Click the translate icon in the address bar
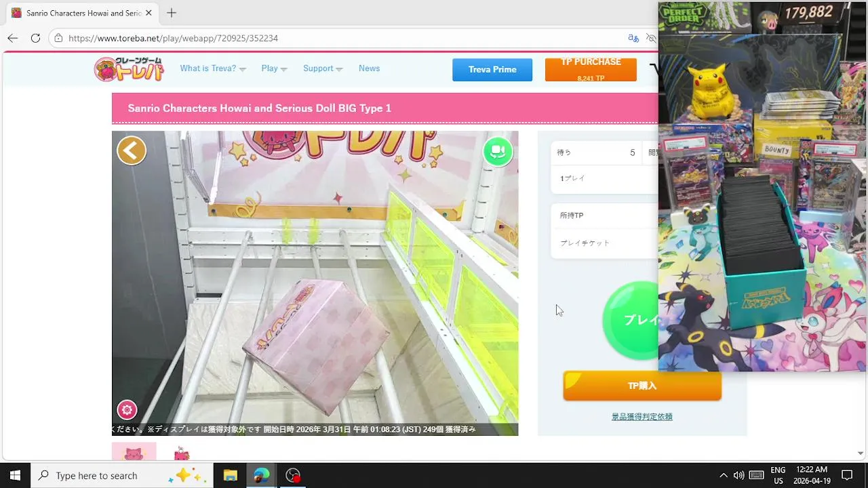 [633, 39]
